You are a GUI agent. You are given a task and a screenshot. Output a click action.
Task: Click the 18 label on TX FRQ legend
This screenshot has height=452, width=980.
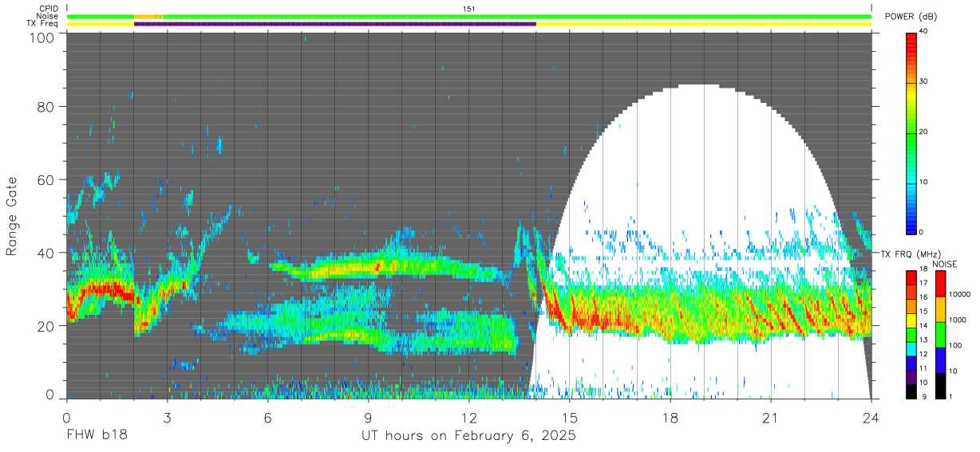tap(923, 270)
